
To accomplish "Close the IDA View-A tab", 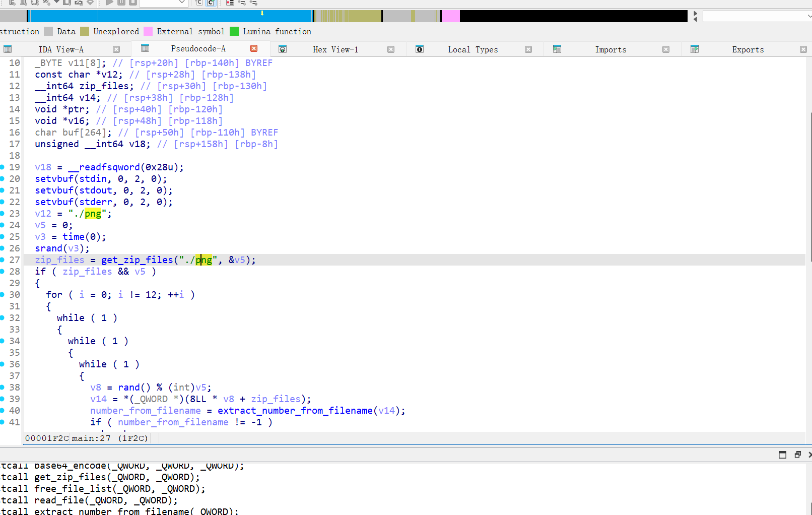I will [116, 49].
